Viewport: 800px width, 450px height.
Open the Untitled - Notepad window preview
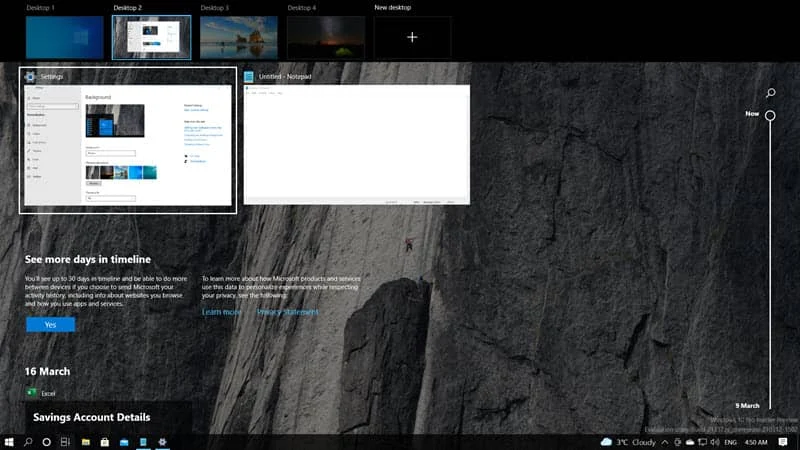[x=357, y=145]
